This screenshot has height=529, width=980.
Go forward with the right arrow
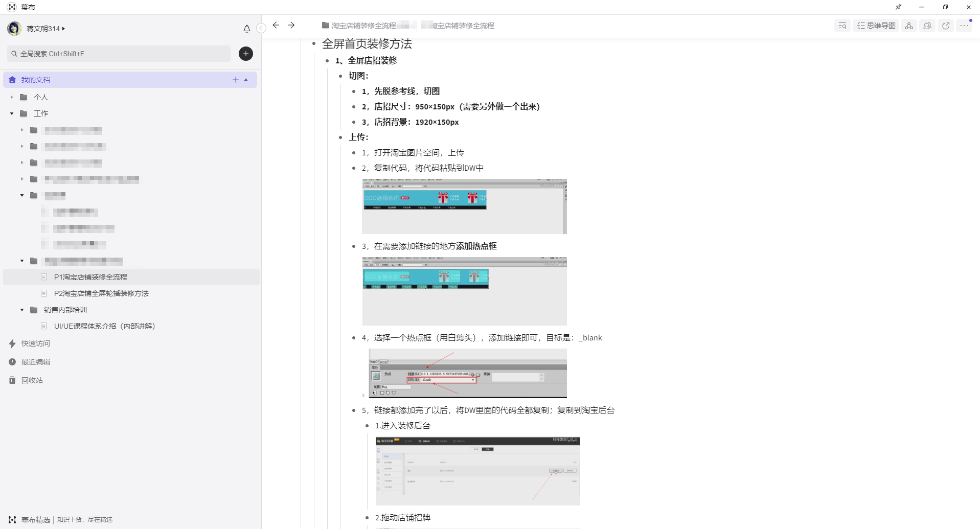(291, 25)
